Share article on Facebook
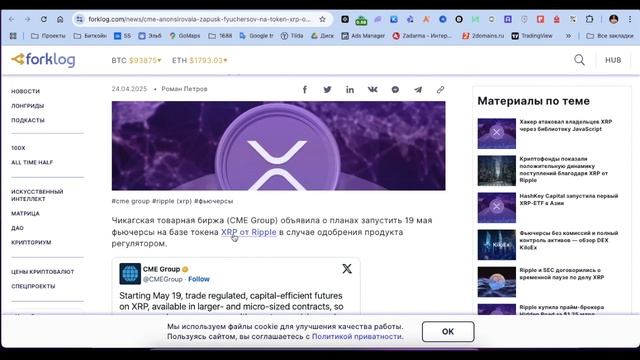 pos(304,89)
